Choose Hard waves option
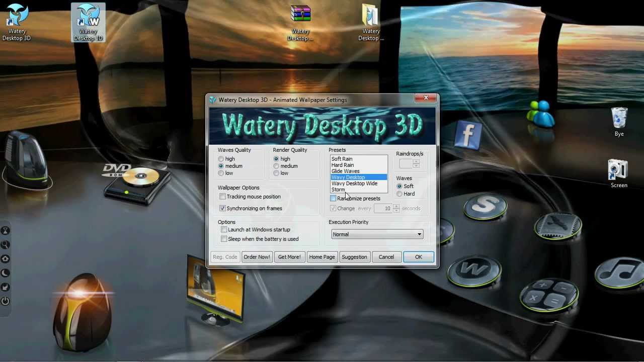Image resolution: width=644 pixels, height=362 pixels. tap(399, 194)
